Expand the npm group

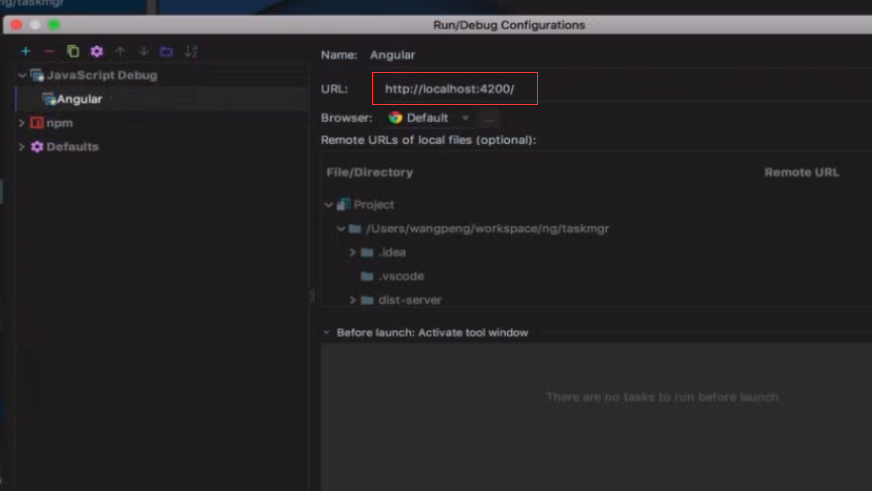point(22,123)
